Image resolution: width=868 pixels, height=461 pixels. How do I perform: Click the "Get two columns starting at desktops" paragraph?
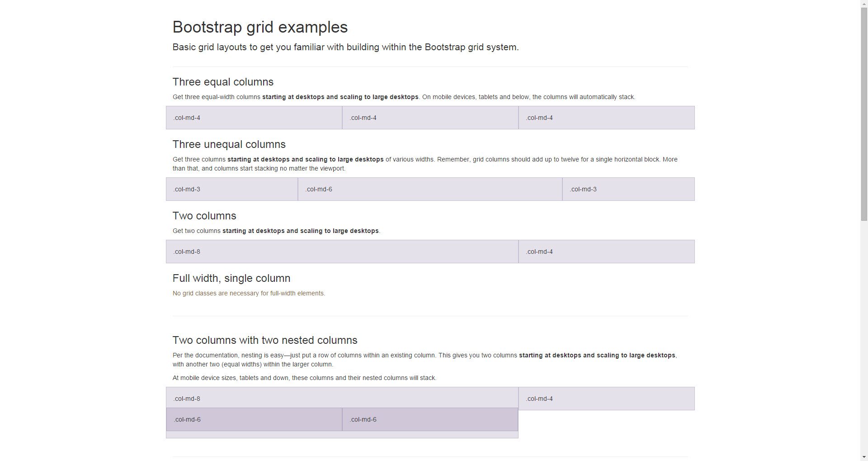pyautogui.click(x=276, y=231)
